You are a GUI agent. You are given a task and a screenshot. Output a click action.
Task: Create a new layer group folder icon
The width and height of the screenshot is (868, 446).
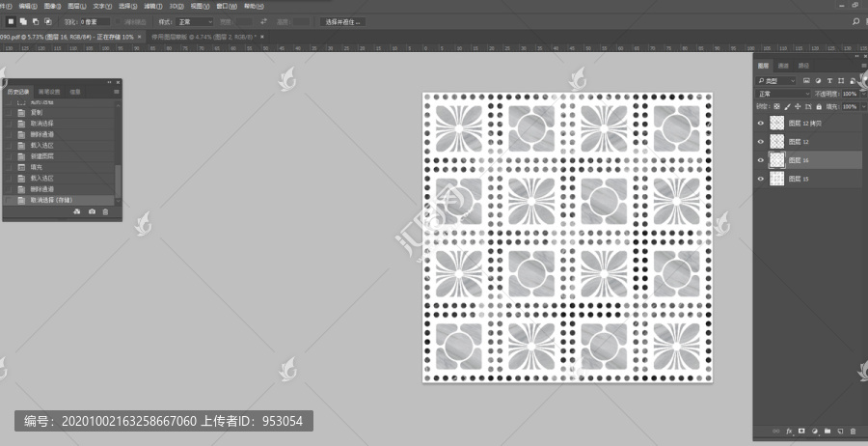[827, 431]
